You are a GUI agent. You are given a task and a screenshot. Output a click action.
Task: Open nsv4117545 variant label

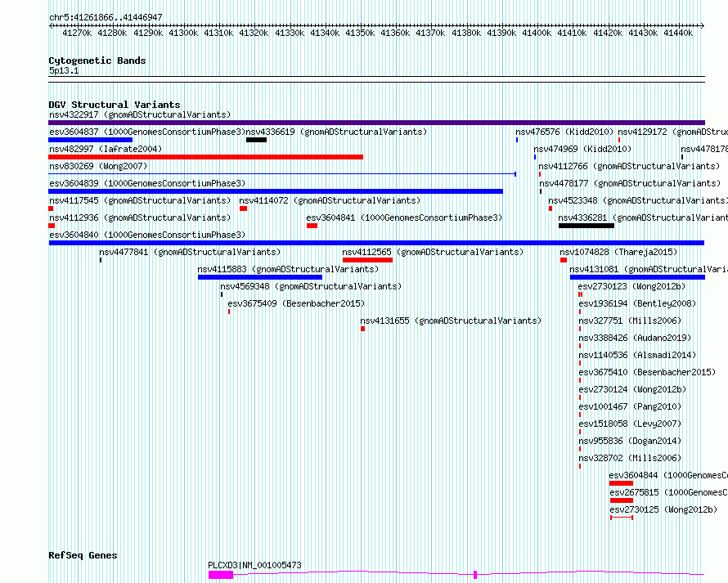pos(140,200)
